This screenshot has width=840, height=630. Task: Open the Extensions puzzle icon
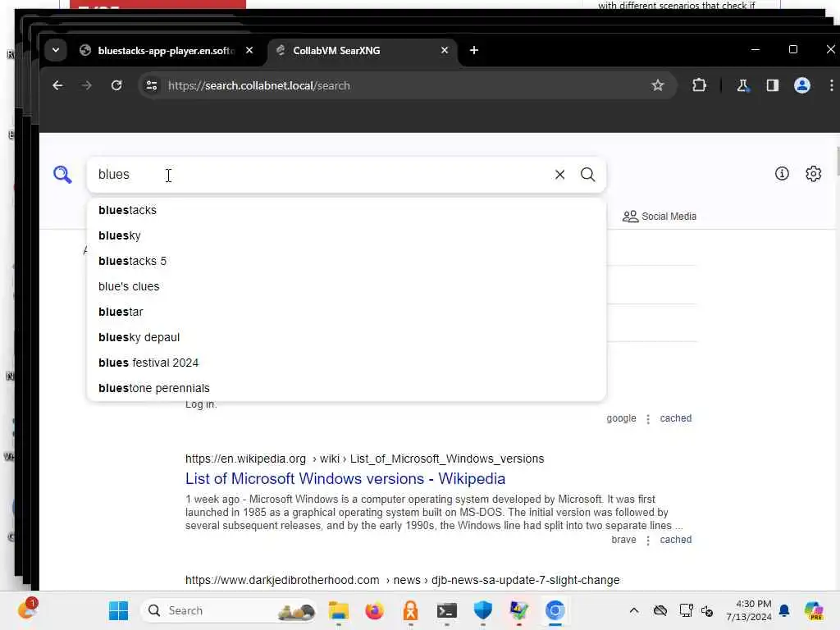point(699,85)
